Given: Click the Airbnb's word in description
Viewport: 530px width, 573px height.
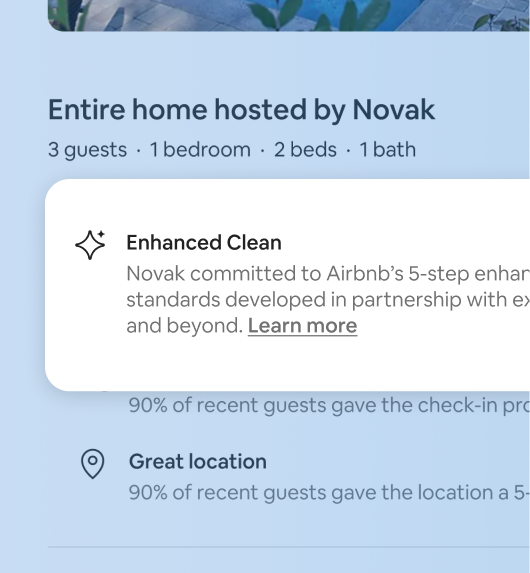Looking at the screenshot, I should pos(365,274).
